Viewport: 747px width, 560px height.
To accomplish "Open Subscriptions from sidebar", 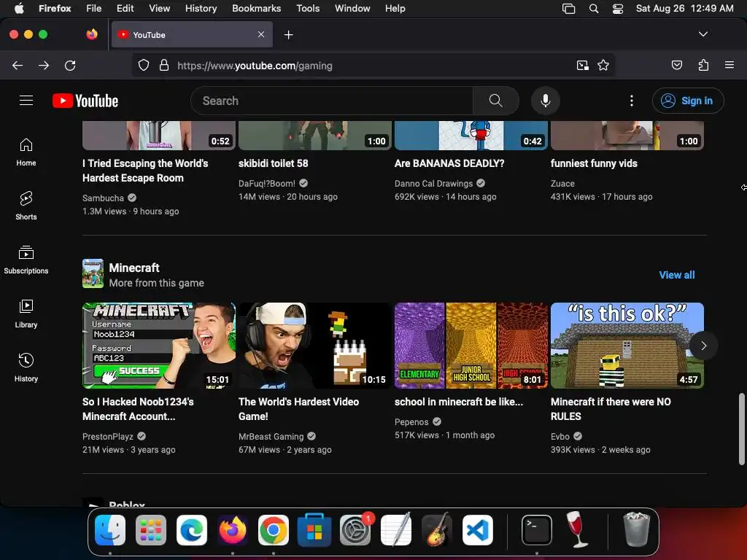I will 26,260.
